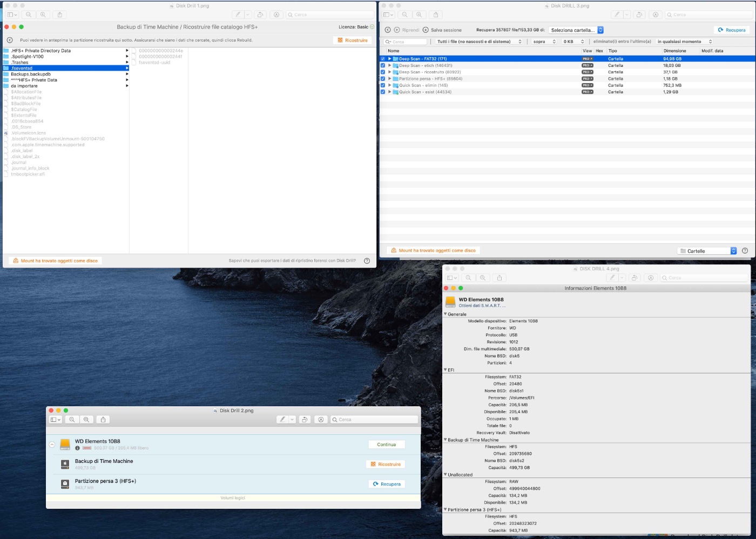The width and height of the screenshot is (756, 539).
Task: Open Share menu in Disk Drill 1.png window
Action: (60, 15)
